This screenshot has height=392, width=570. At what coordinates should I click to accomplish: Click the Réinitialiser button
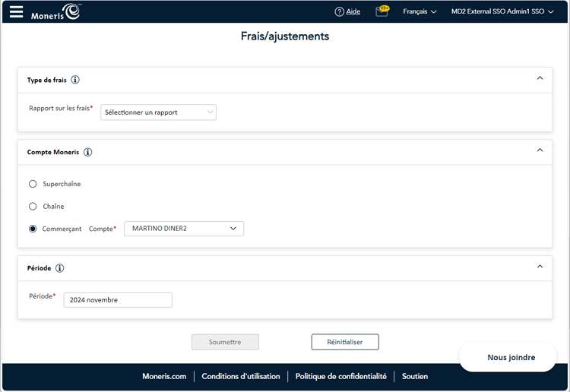[345, 342]
